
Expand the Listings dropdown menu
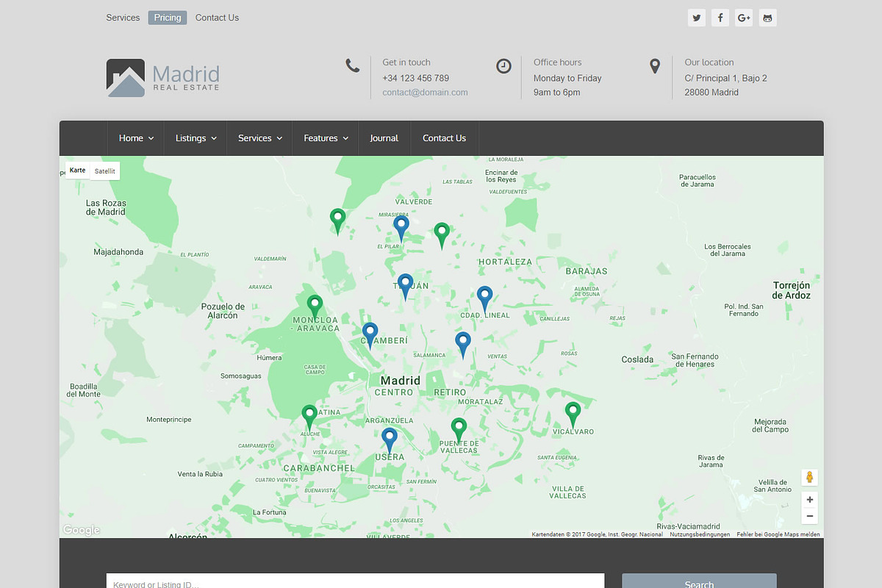click(196, 138)
